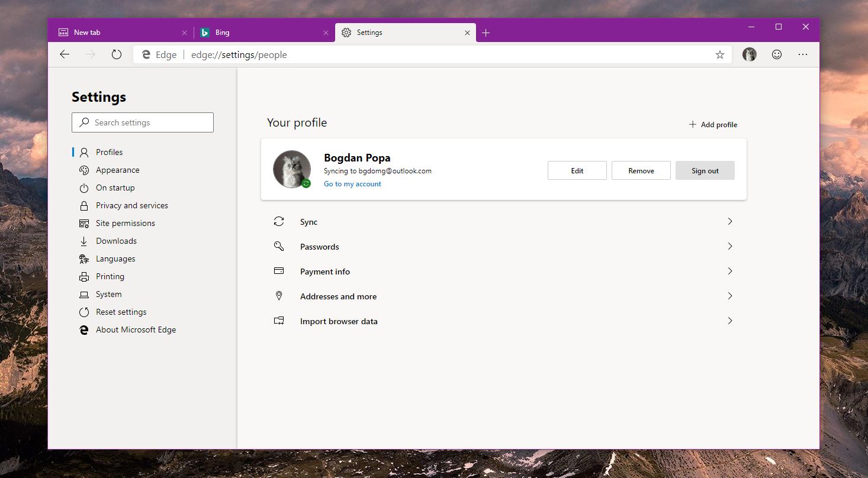This screenshot has height=478, width=868.
Task: Click the On startup power icon
Action: coord(84,188)
